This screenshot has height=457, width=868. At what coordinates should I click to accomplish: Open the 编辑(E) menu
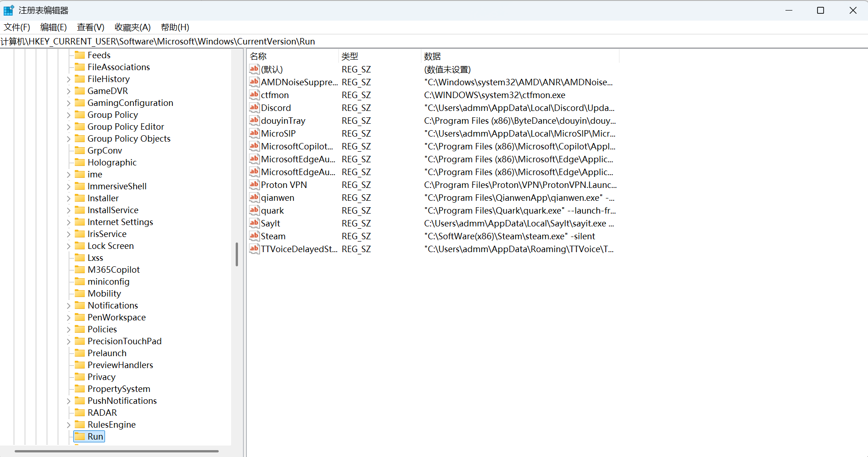(x=54, y=27)
